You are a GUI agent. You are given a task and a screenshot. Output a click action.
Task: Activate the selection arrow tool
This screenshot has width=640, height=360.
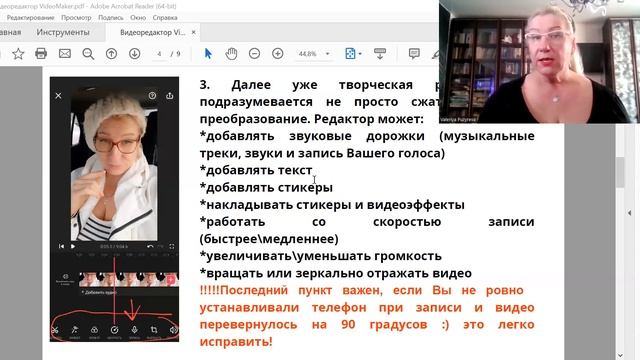point(208,53)
